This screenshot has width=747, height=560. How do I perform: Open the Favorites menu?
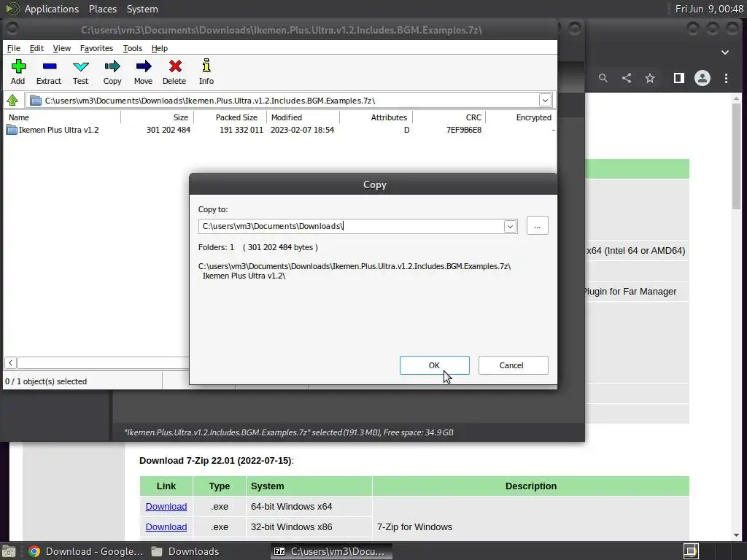[96, 48]
